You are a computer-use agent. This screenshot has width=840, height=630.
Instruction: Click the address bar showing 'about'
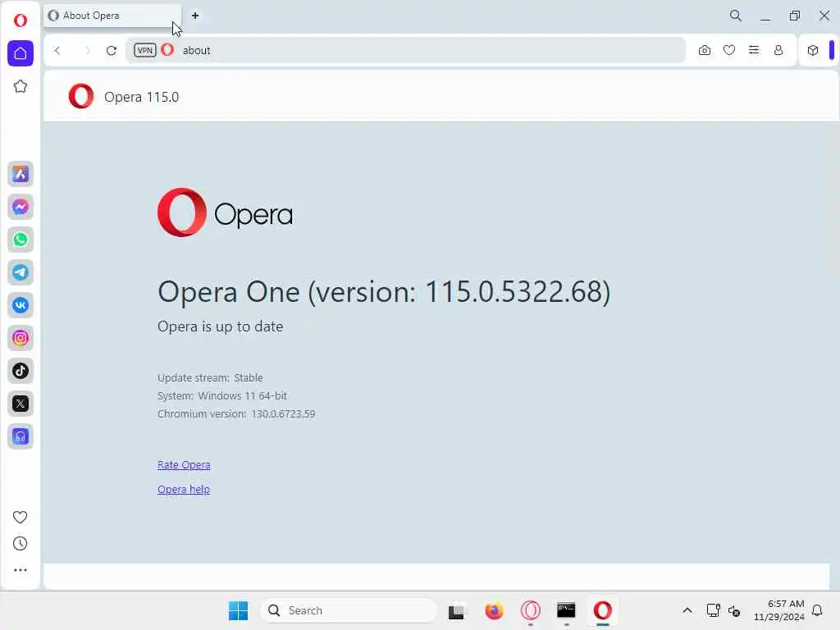click(x=405, y=50)
